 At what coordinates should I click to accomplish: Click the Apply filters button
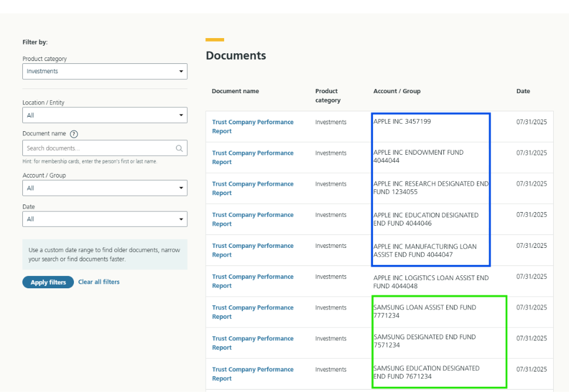48,282
